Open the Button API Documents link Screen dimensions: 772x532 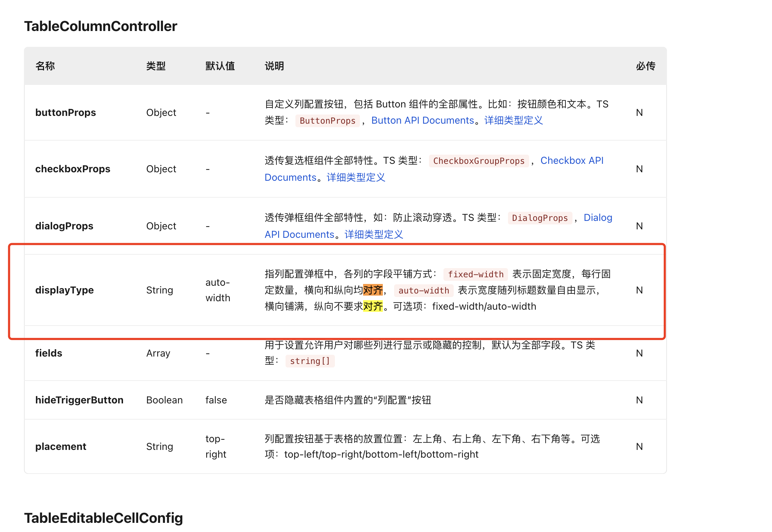point(422,120)
